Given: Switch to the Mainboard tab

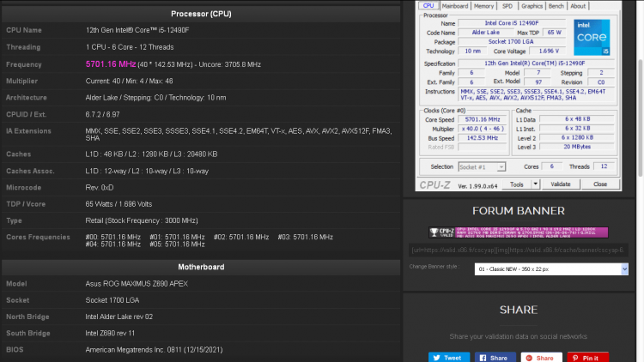Looking at the screenshot, I should (454, 5).
